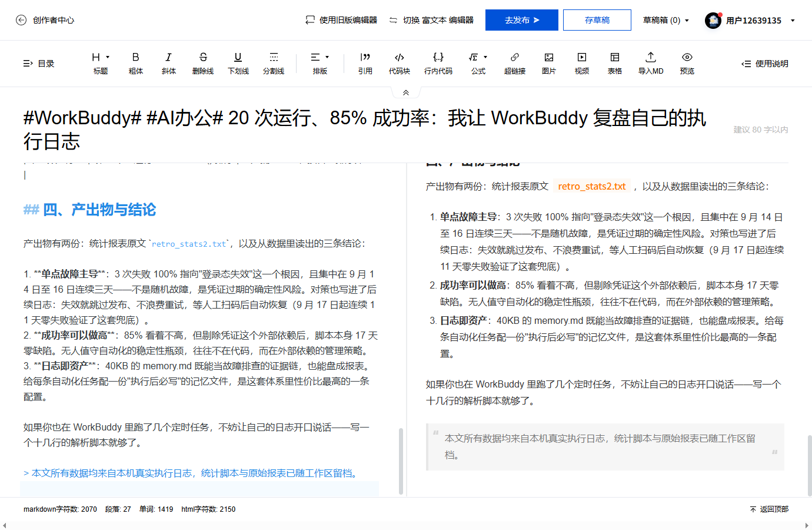812x530 pixels.
Task: Toggle 斜体 italic formatting
Action: 169,64
